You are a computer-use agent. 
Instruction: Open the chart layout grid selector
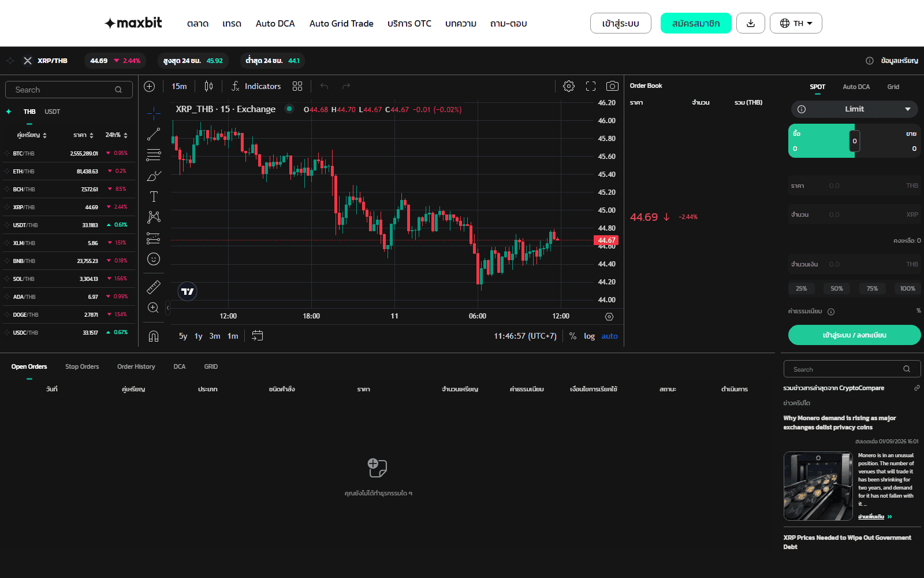pyautogui.click(x=297, y=86)
